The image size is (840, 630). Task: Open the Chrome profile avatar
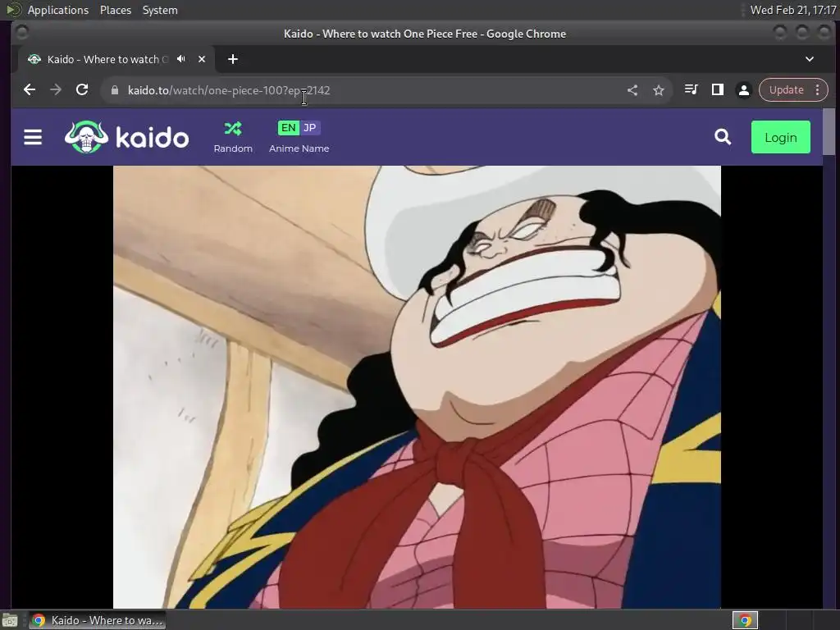click(743, 90)
